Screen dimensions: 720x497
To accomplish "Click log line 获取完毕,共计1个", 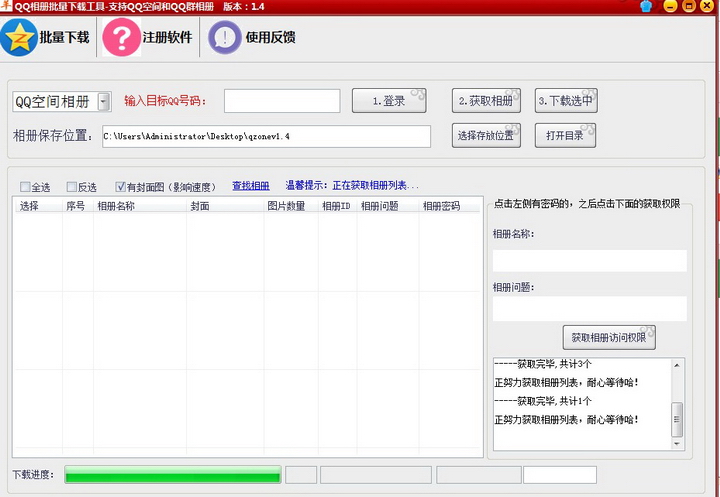I will (x=543, y=401).
